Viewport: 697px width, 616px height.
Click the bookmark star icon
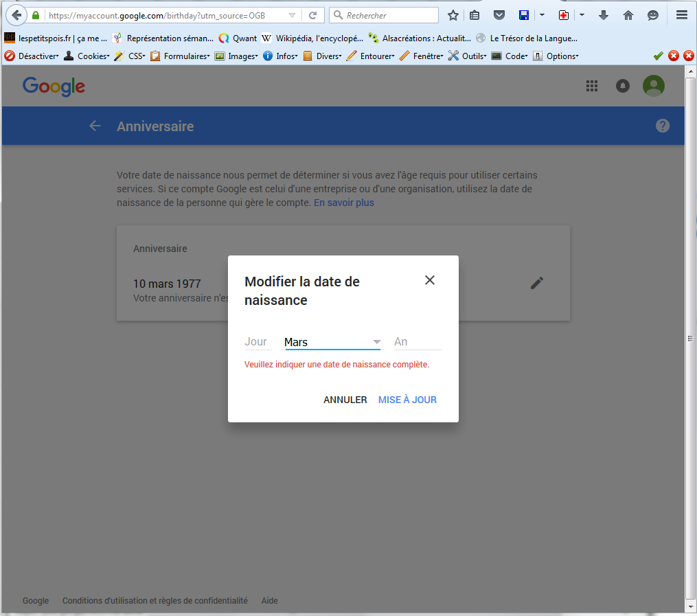pyautogui.click(x=453, y=16)
